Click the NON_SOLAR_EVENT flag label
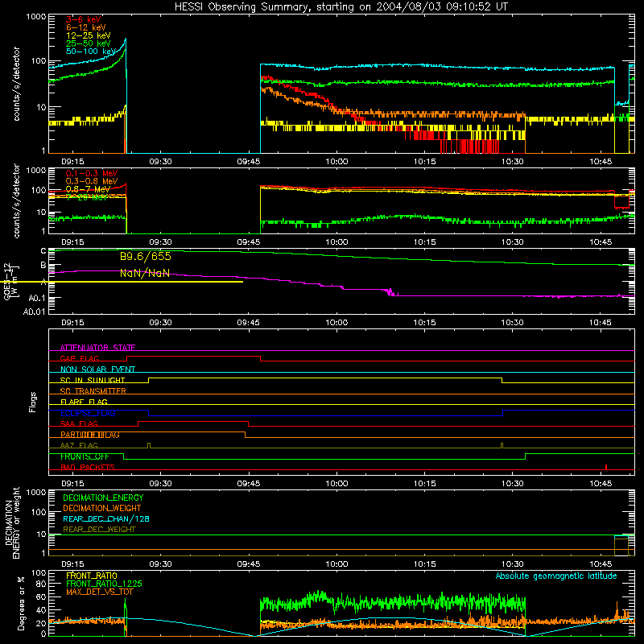Image resolution: width=644 pixels, height=644 pixels. pyautogui.click(x=97, y=369)
